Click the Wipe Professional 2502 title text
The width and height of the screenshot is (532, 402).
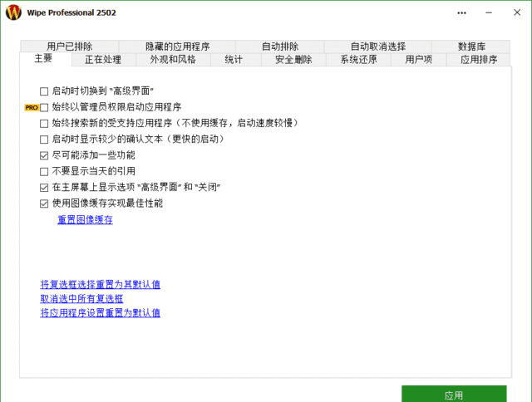click(71, 13)
